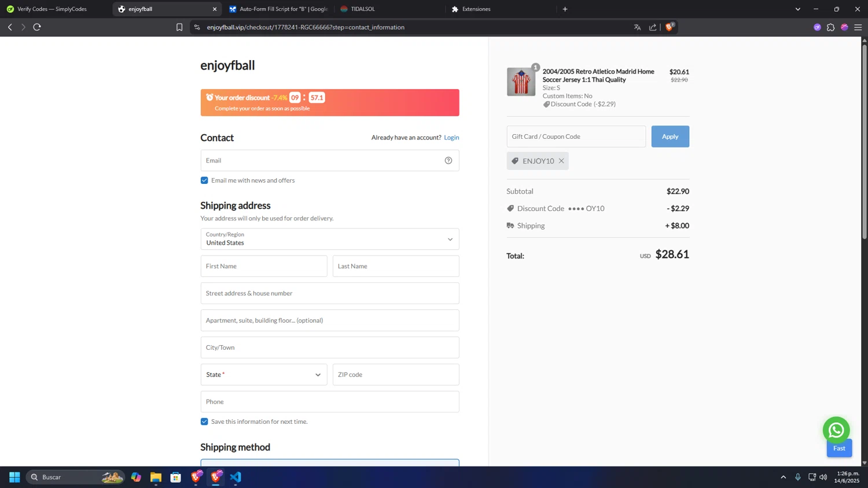Close the enjoyfball tab
868x488 pixels.
pyautogui.click(x=215, y=9)
